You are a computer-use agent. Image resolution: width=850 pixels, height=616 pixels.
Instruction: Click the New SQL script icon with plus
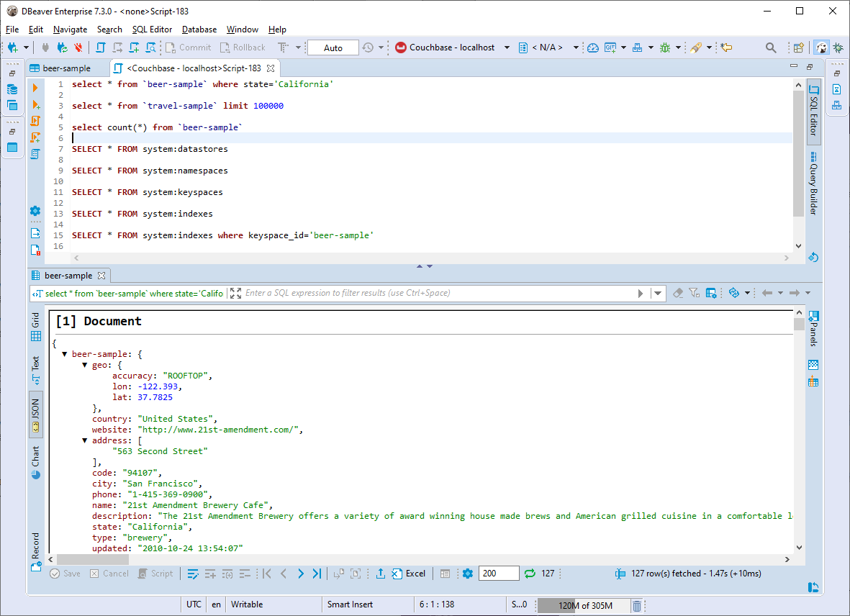click(134, 47)
